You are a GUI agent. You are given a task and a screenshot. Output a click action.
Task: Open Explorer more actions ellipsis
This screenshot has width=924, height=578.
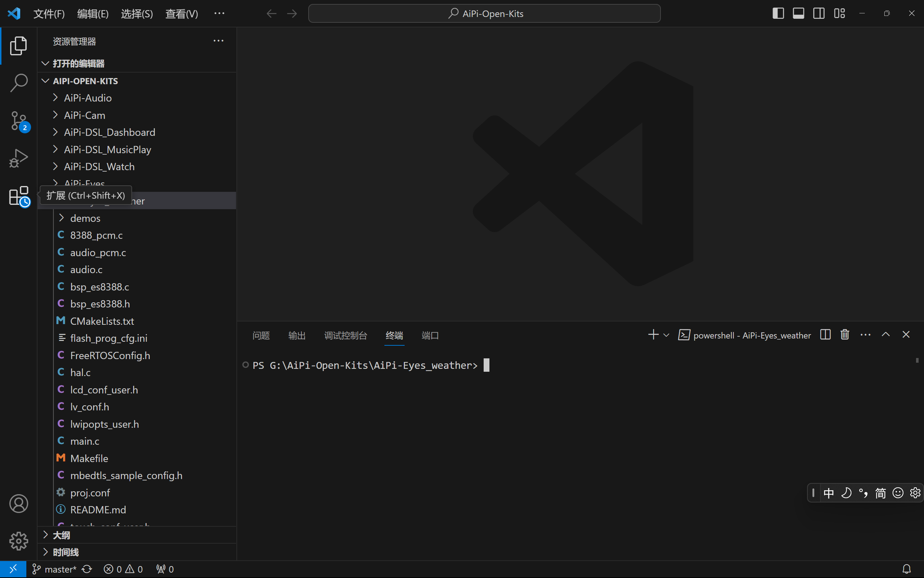tap(218, 41)
